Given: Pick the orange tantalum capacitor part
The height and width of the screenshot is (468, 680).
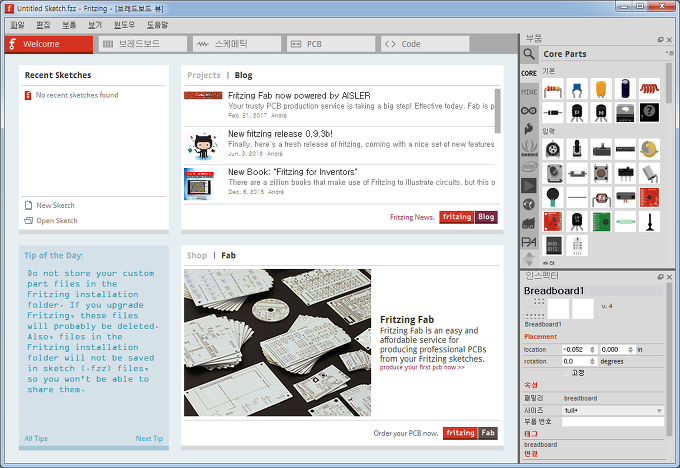Looking at the screenshot, I should pos(601,89).
